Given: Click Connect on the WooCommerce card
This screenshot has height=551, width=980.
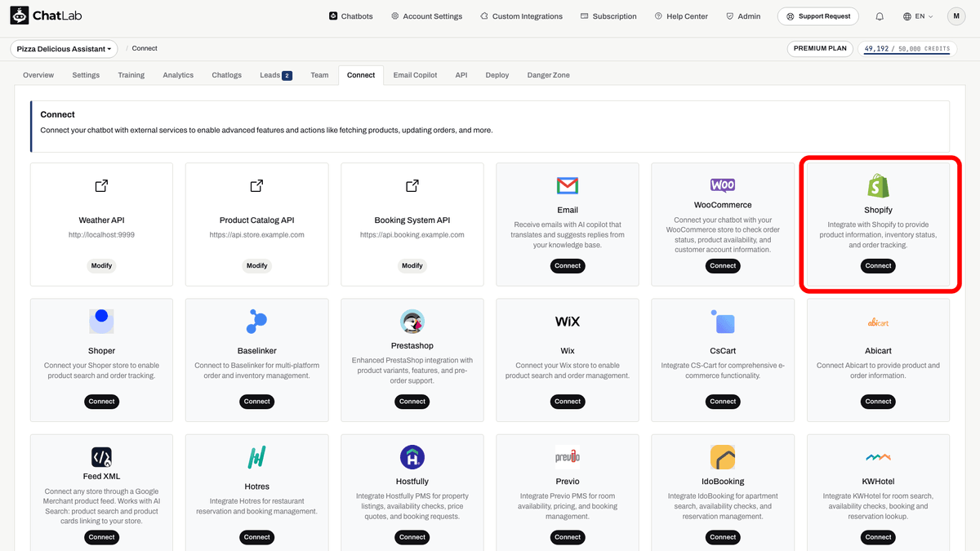Looking at the screenshot, I should pyautogui.click(x=723, y=265).
